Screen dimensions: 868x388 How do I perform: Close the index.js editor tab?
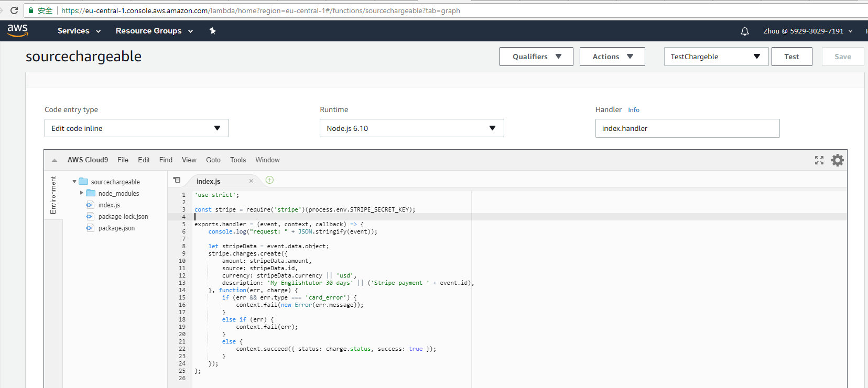[251, 181]
